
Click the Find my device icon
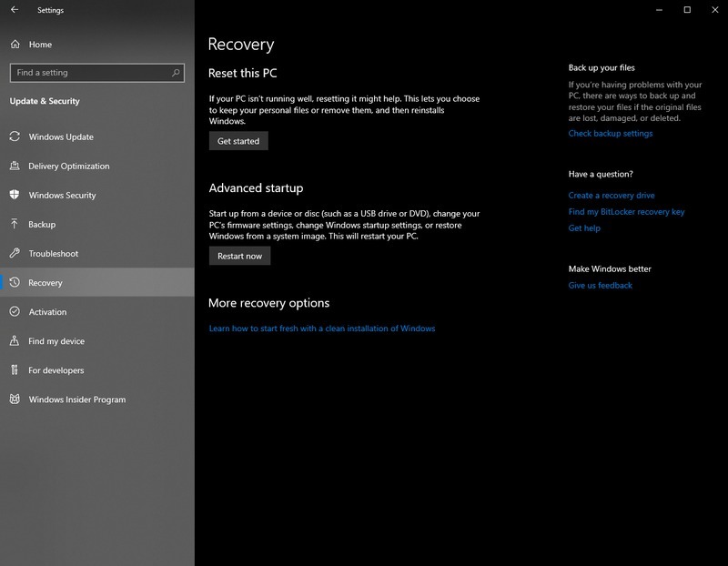point(15,341)
